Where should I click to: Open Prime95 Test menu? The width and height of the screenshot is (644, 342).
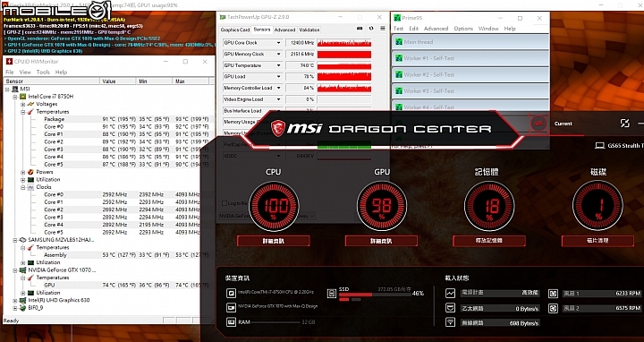coord(398,29)
